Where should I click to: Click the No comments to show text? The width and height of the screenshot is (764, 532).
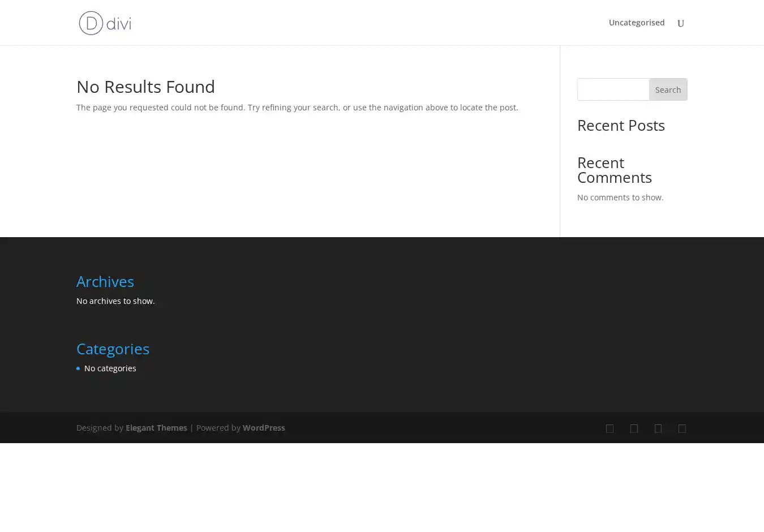coord(620,198)
